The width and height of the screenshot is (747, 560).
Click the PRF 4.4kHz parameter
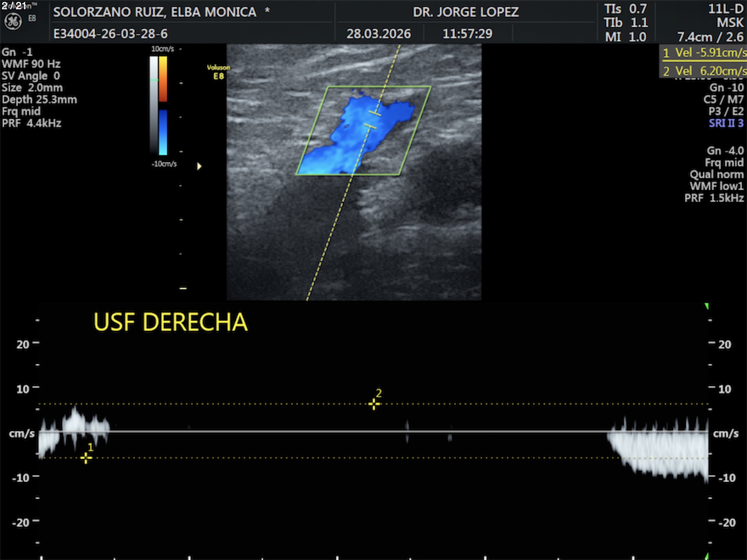tap(32, 123)
